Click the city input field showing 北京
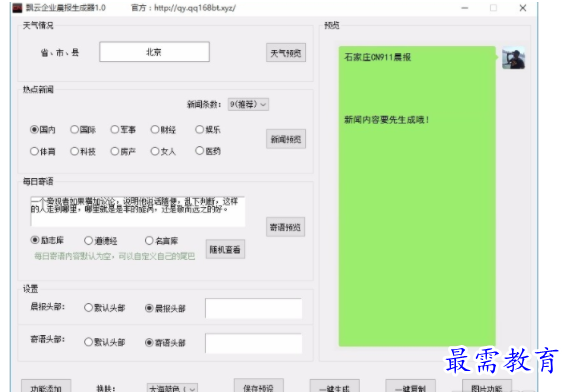The width and height of the screenshot is (567, 392). click(x=154, y=52)
